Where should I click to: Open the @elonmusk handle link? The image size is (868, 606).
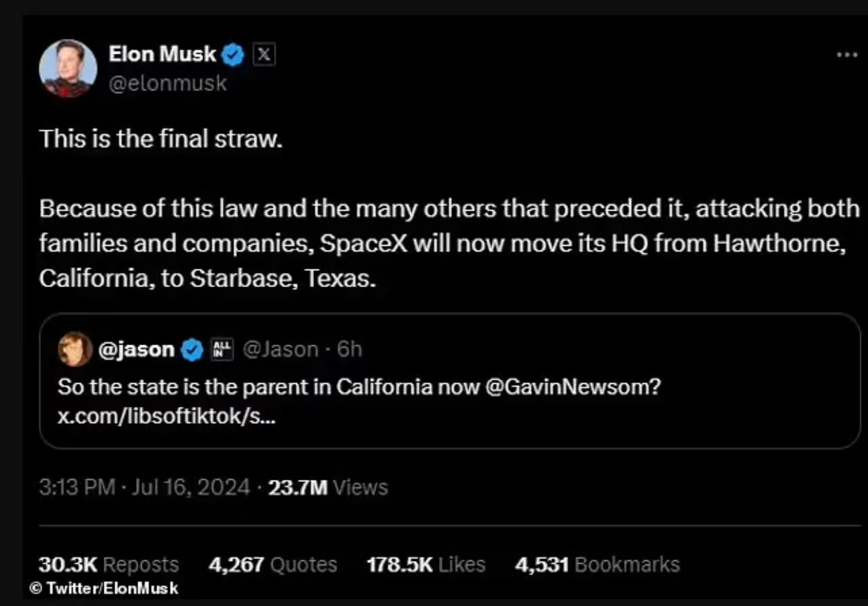168,83
